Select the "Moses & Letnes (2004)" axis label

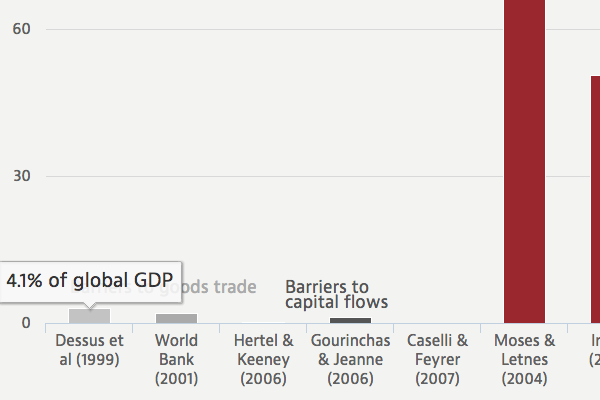(x=524, y=359)
